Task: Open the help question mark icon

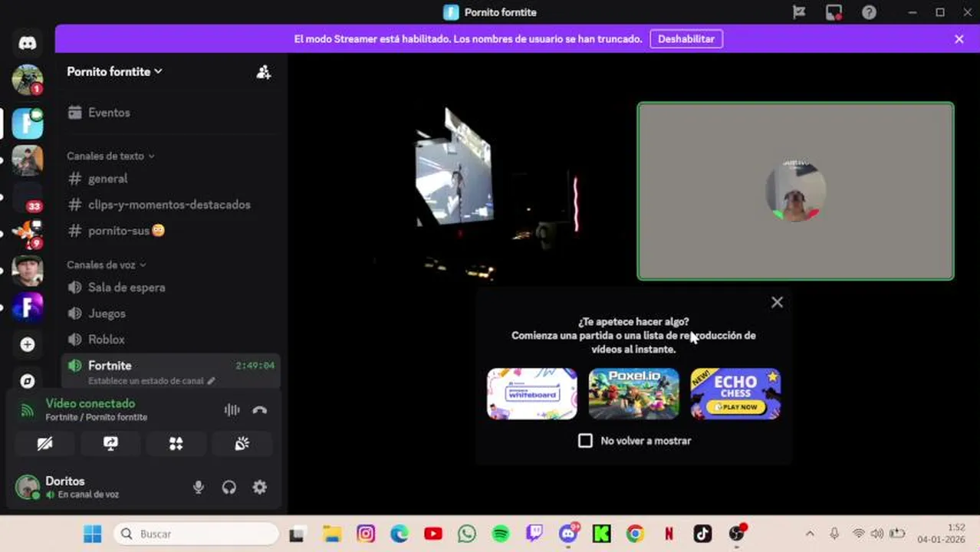Action: (869, 12)
